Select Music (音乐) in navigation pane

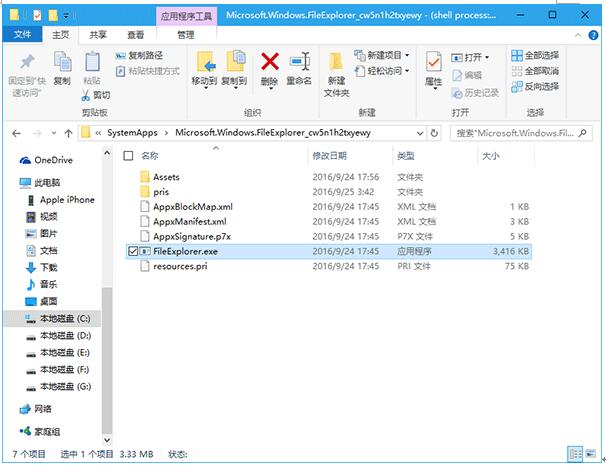[41, 284]
